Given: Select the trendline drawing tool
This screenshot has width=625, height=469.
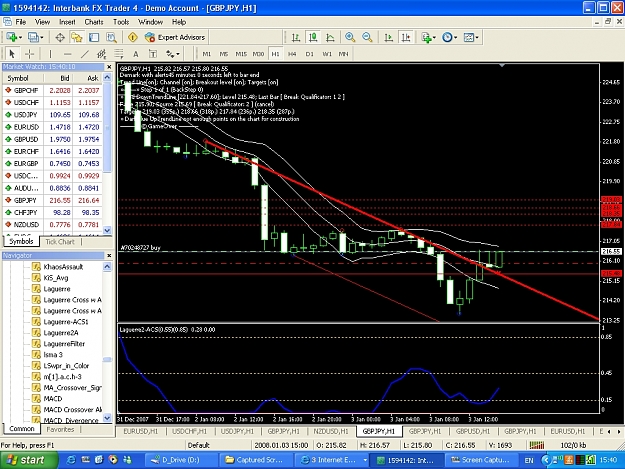Looking at the screenshot, I should coord(85,54).
